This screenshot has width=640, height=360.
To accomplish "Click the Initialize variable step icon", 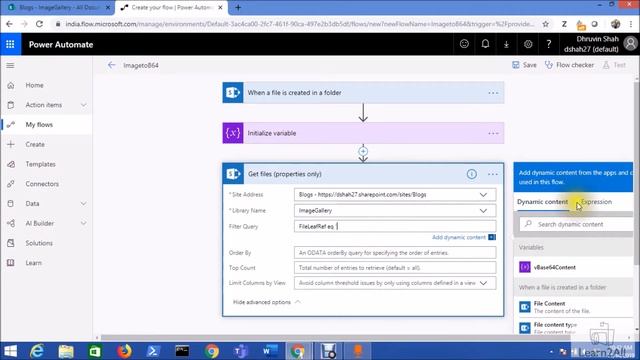I will click(233, 133).
